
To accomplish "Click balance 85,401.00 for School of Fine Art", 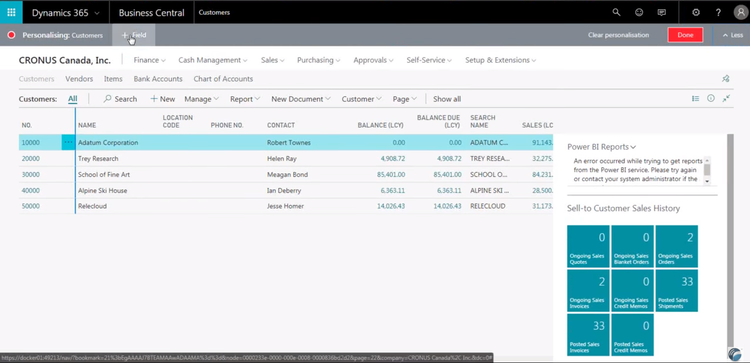I will coord(391,175).
